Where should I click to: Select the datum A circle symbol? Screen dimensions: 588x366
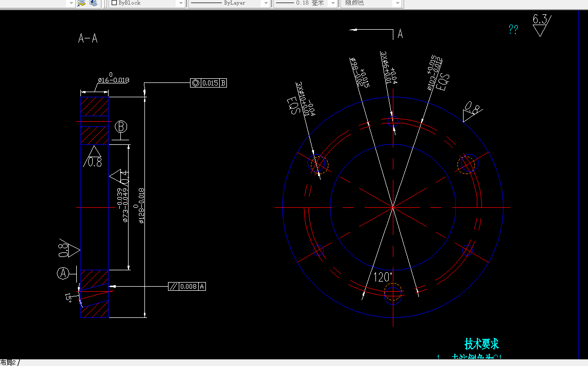coord(63,273)
